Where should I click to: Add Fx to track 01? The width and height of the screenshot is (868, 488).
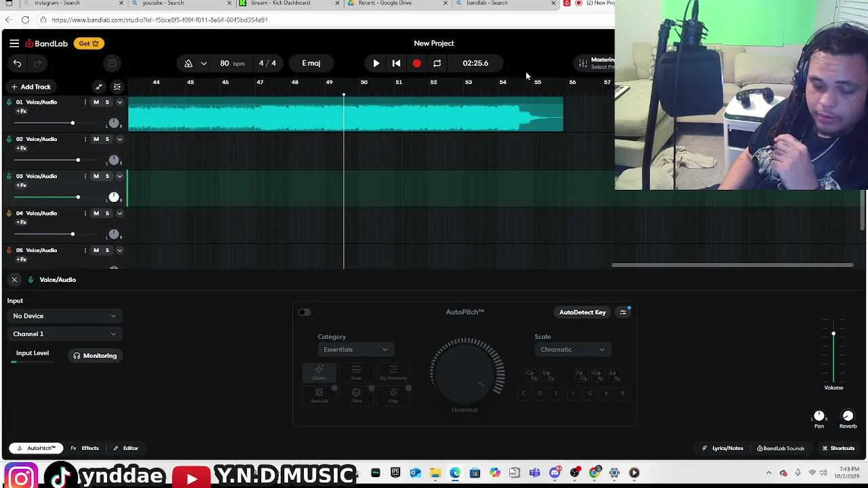(22, 111)
